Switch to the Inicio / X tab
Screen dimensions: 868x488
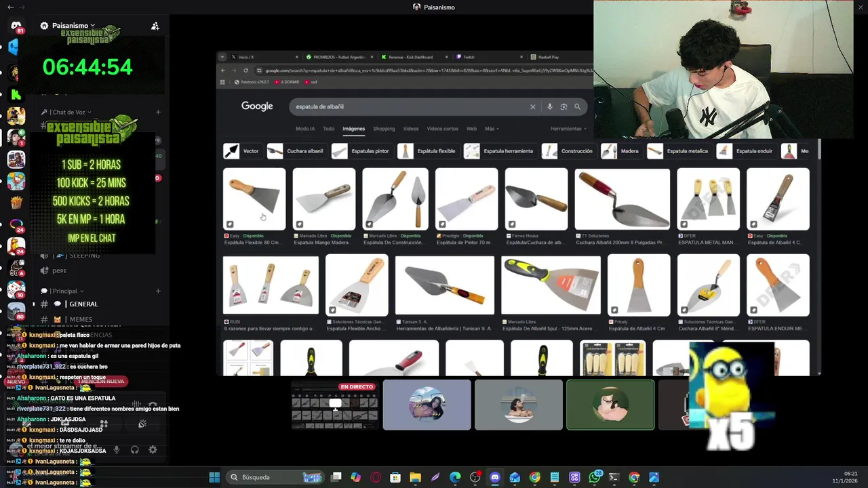click(x=263, y=57)
